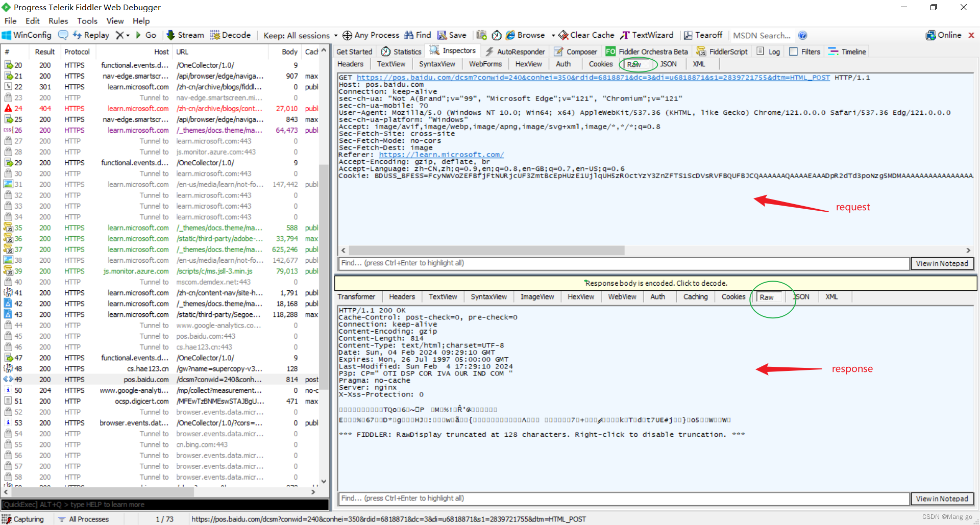Click request pane View in Notepad
The width and height of the screenshot is (980, 525).
[942, 263]
